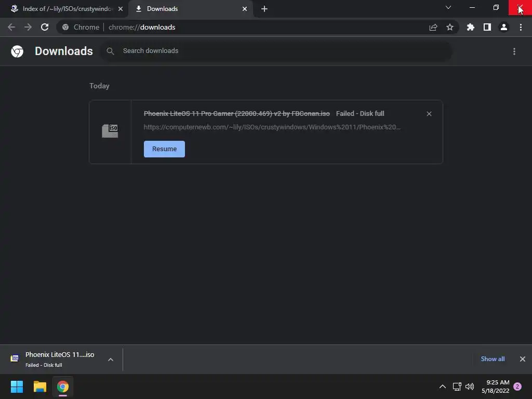
Task: Click the Phoenix LiteOS 11 Pro Gamer file name
Action: (x=237, y=114)
